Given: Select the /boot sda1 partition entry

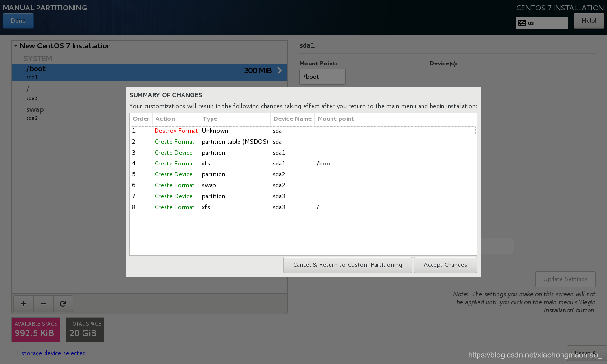Looking at the screenshot, I should [149, 72].
